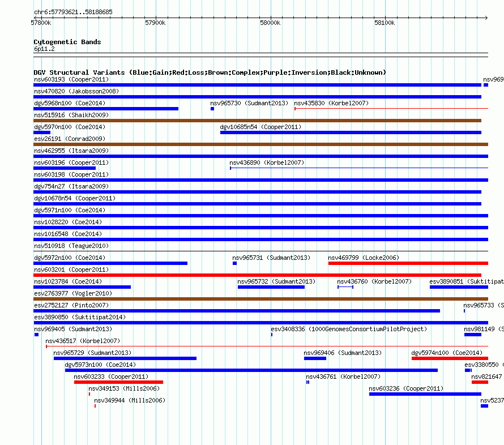The width and height of the screenshot is (504, 445).
Task: Click the nsv603196 (Cooper2011) label
Action: [71, 162]
